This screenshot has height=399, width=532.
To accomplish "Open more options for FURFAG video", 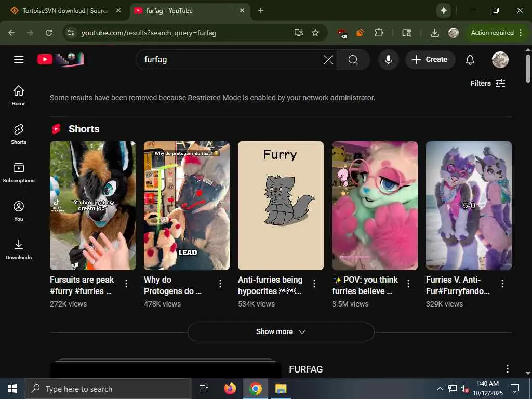I will coord(507,369).
